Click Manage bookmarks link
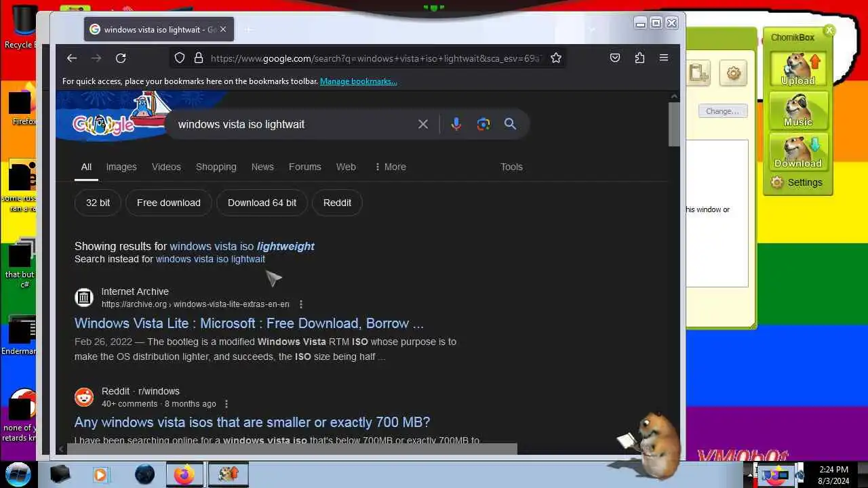868x488 pixels. [359, 81]
